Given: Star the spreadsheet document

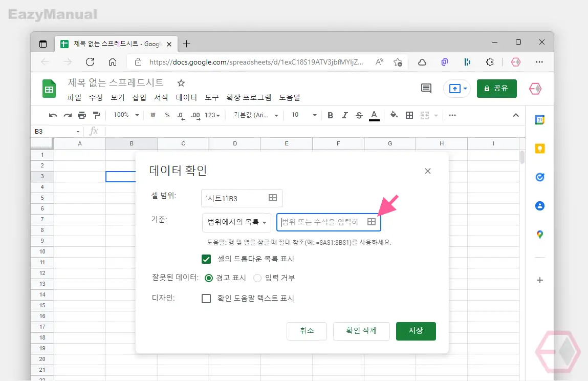Looking at the screenshot, I should click(x=181, y=83).
